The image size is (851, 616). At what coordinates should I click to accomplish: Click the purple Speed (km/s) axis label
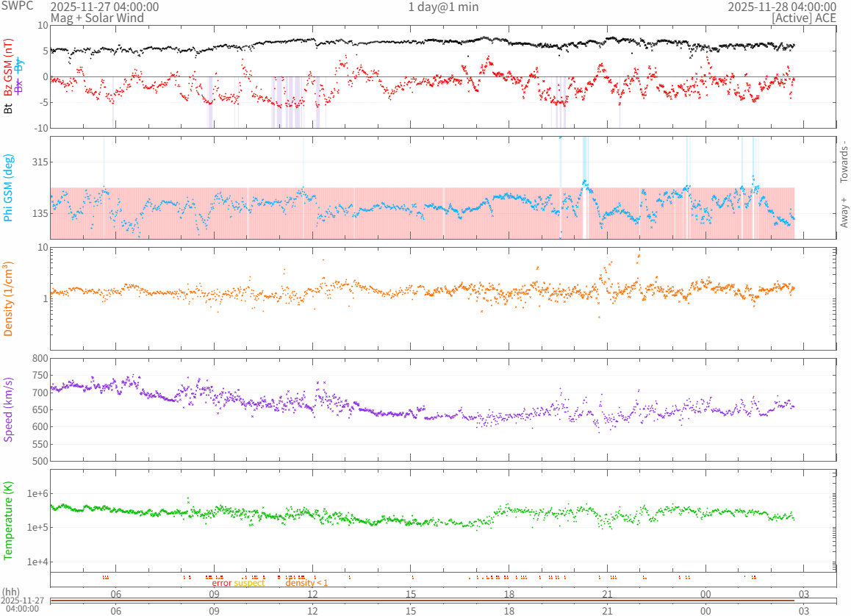click(9, 410)
